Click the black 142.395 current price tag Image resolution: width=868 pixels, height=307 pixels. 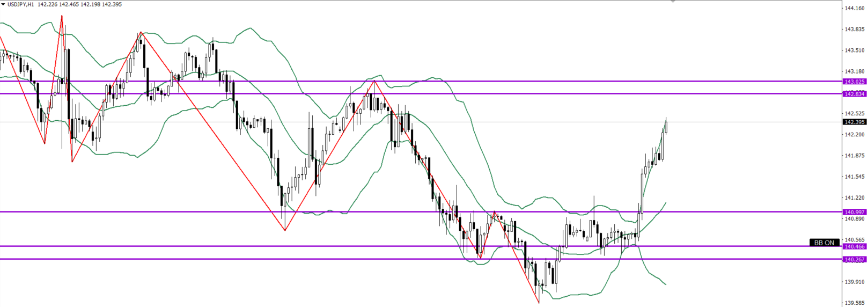854,122
